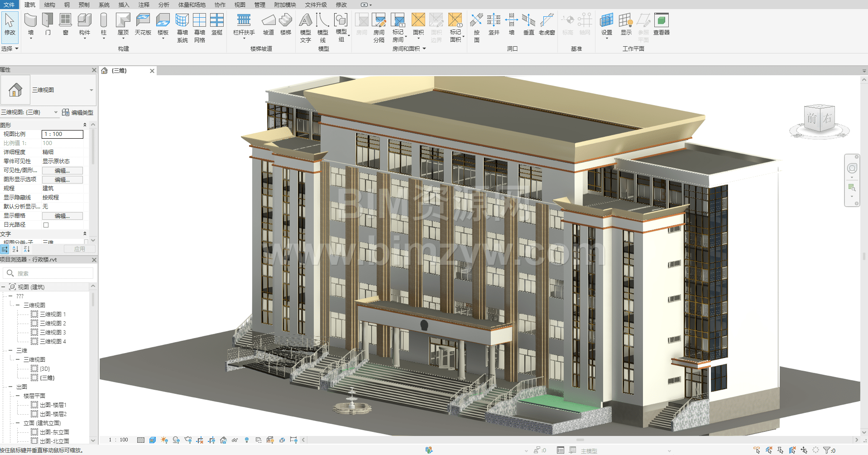Switch to the 结构 ribbon tab
Screen dimensions: 868x455
pyautogui.click(x=49, y=5)
